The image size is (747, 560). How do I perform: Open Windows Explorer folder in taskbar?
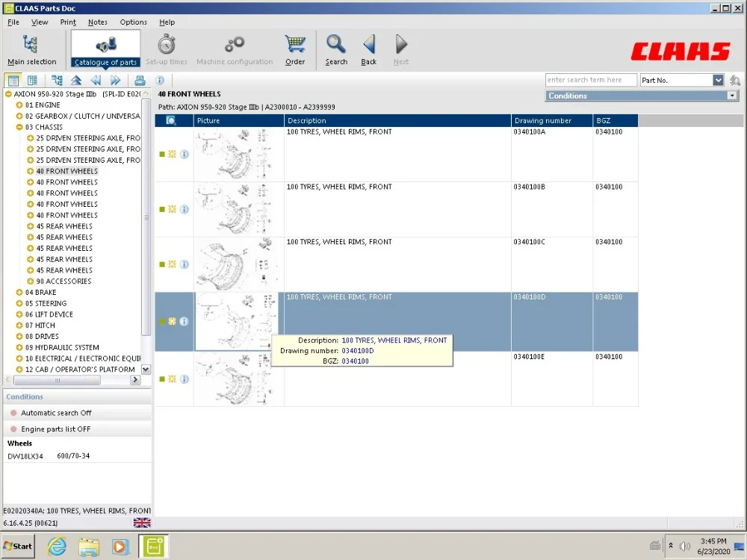pyautogui.click(x=89, y=547)
